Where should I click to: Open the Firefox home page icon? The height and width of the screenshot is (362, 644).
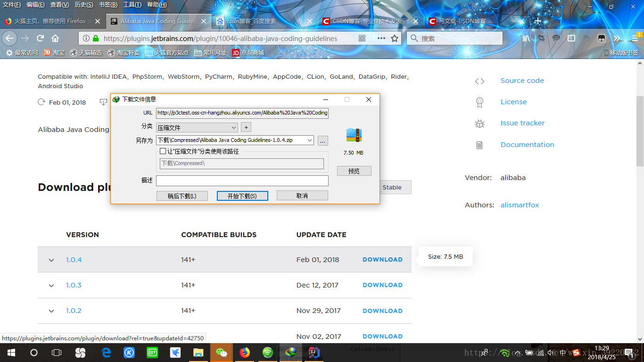click(x=55, y=38)
